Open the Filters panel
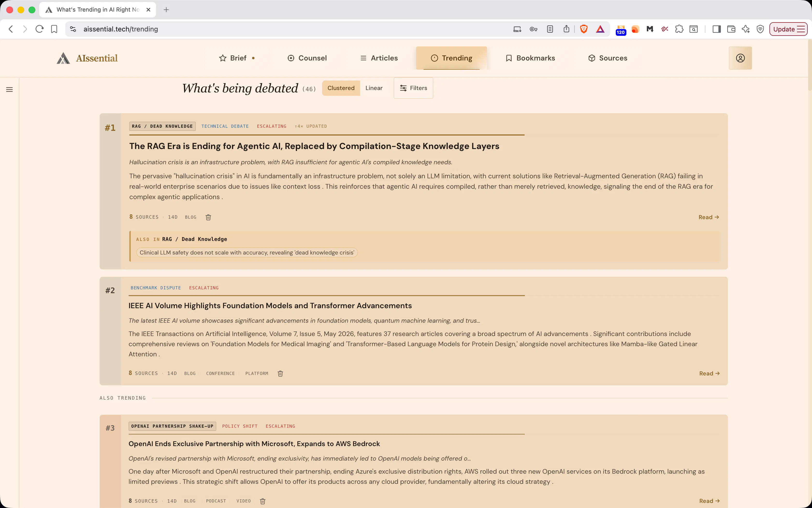This screenshot has height=508, width=812. [413, 88]
